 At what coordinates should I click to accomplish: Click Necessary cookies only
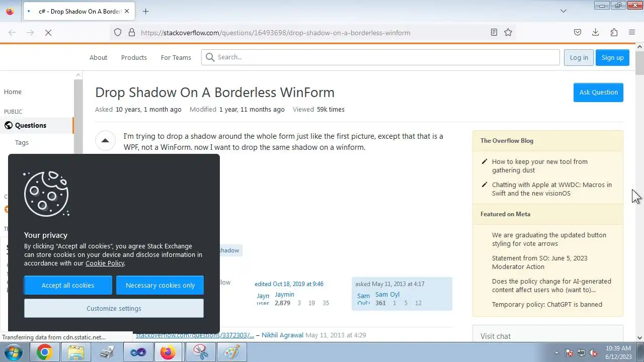click(x=160, y=285)
